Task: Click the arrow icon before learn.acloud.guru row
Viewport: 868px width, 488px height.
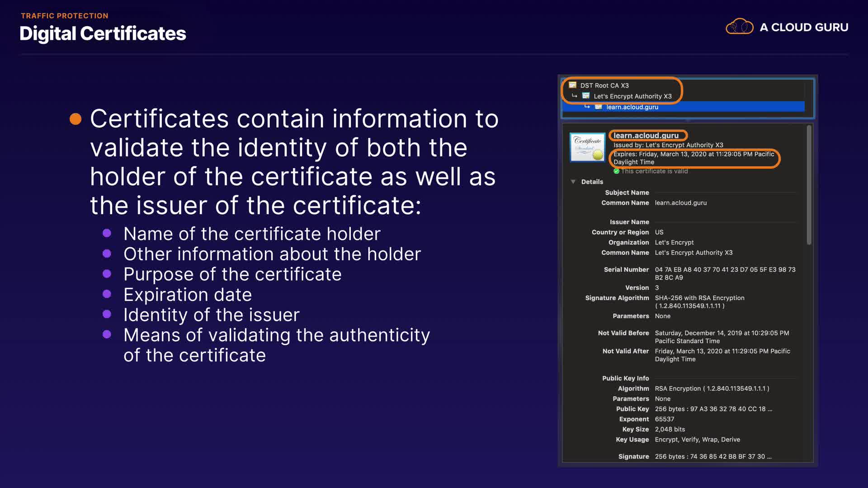Action: tap(587, 107)
